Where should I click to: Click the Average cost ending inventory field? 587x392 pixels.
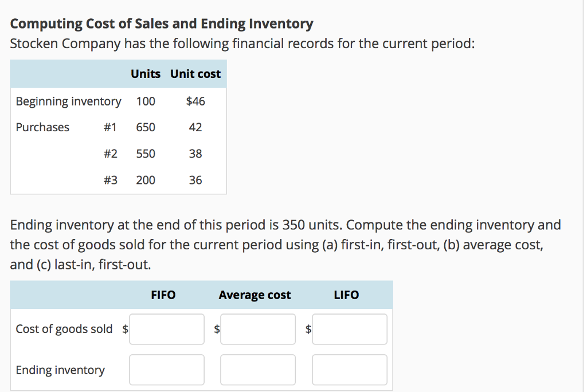[x=258, y=370]
